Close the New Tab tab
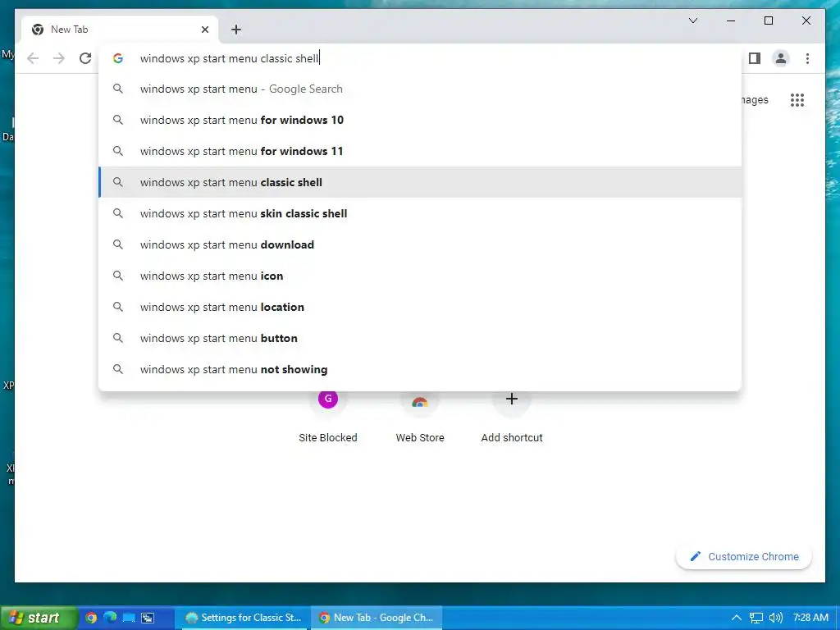This screenshot has height=630, width=840. 204,30
